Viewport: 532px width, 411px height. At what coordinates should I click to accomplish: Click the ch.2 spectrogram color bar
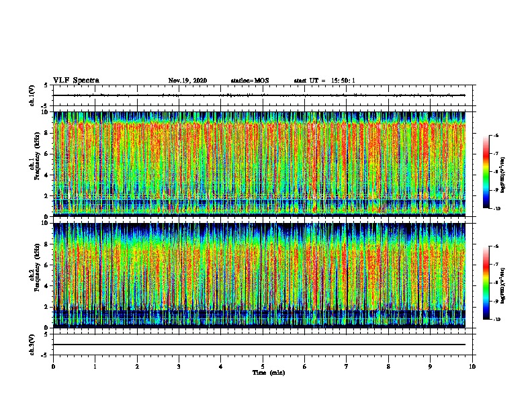click(486, 283)
